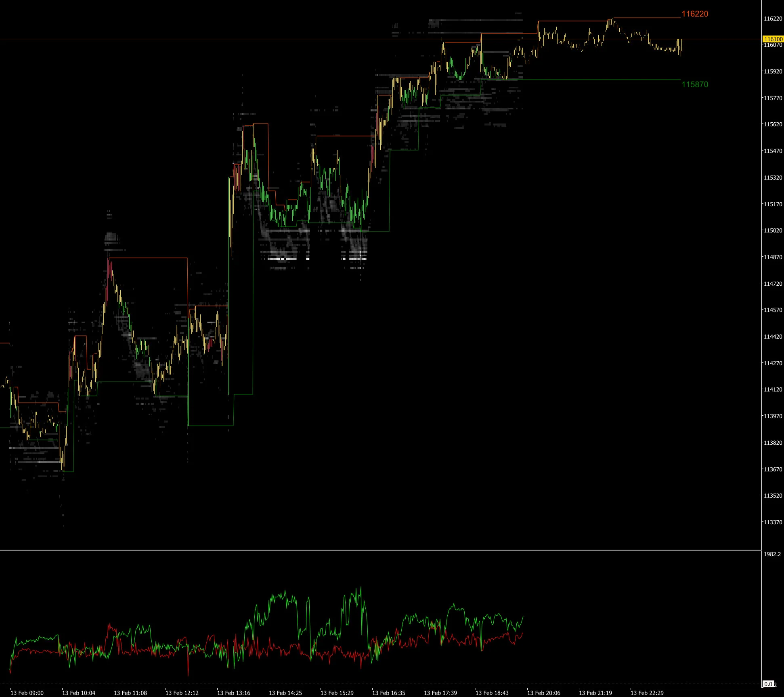The width and height of the screenshot is (784, 697).
Task: Click the 13 Feb 18:43 time label
Action: (x=492, y=693)
